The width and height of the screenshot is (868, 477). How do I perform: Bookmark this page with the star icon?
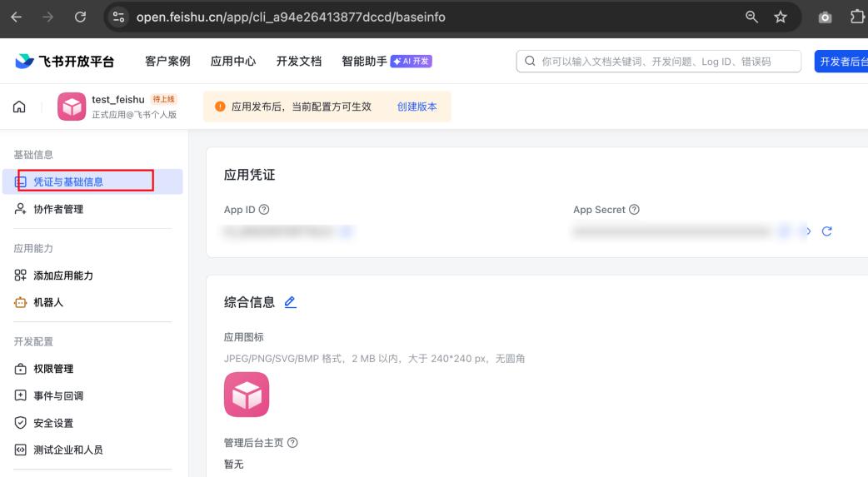pyautogui.click(x=781, y=17)
